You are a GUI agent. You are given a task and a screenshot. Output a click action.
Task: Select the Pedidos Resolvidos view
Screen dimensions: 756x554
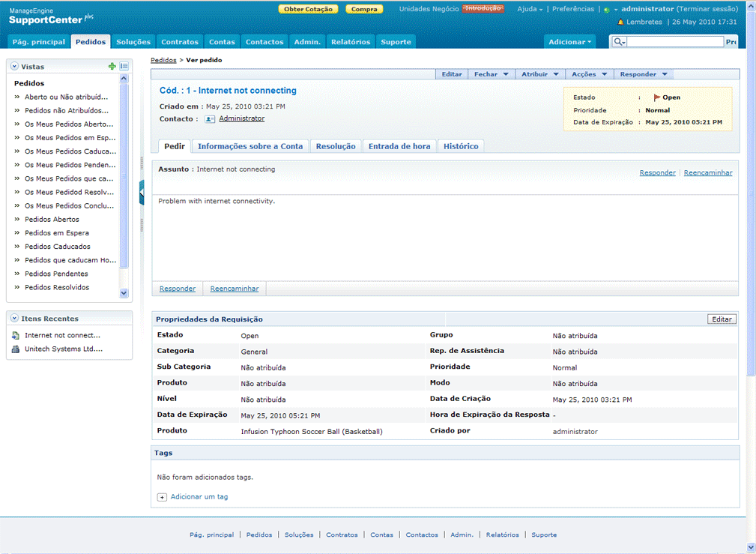tap(57, 287)
